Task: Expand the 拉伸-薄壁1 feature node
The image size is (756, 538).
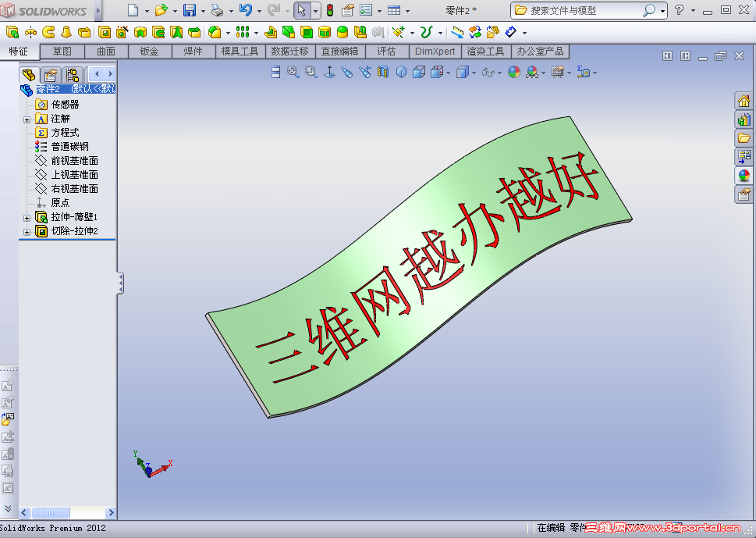Action: tap(27, 218)
